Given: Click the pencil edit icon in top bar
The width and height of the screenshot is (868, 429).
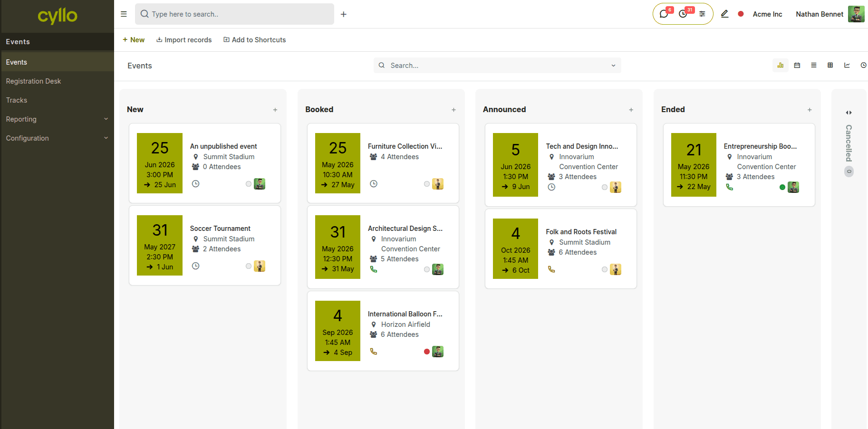Looking at the screenshot, I should click(724, 14).
